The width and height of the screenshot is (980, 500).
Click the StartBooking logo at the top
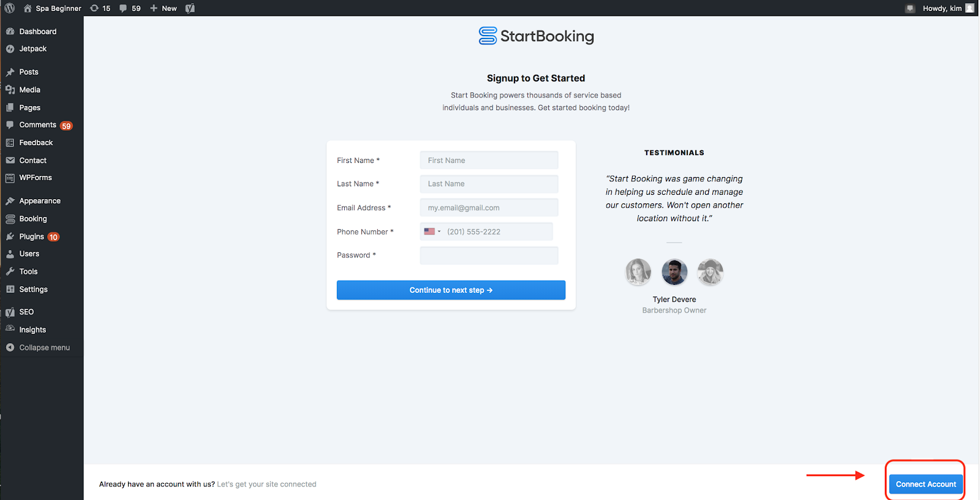tap(536, 36)
